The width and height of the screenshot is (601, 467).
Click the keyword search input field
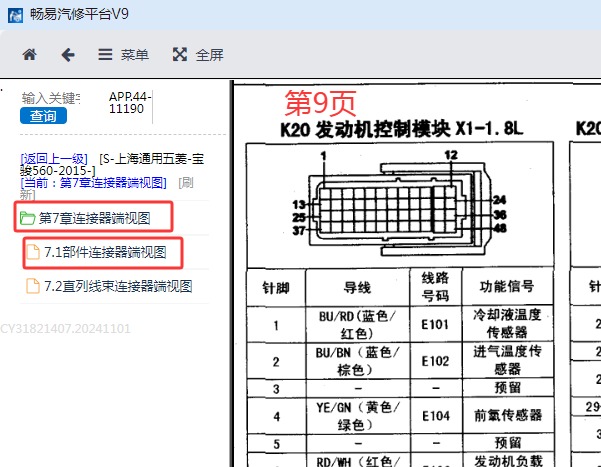pos(51,99)
